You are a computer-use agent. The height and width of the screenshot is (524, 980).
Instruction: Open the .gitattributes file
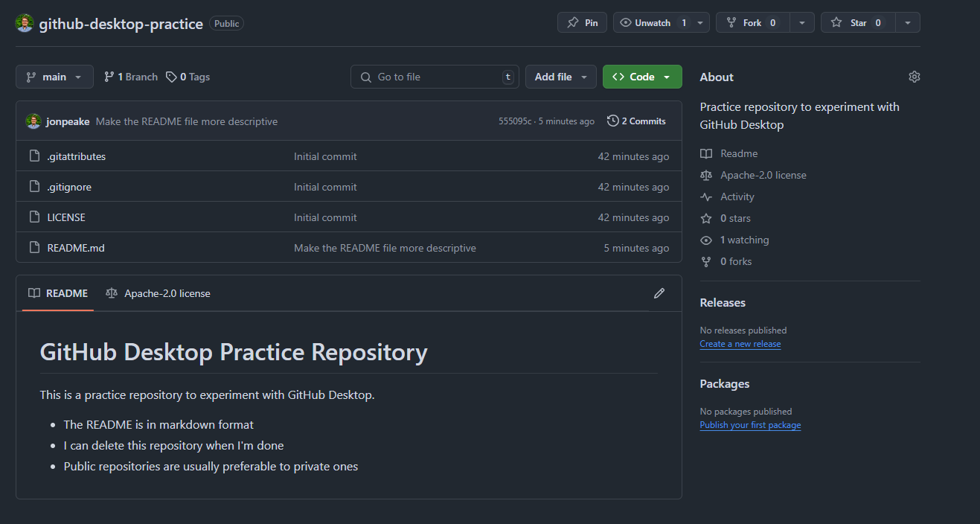click(x=76, y=156)
